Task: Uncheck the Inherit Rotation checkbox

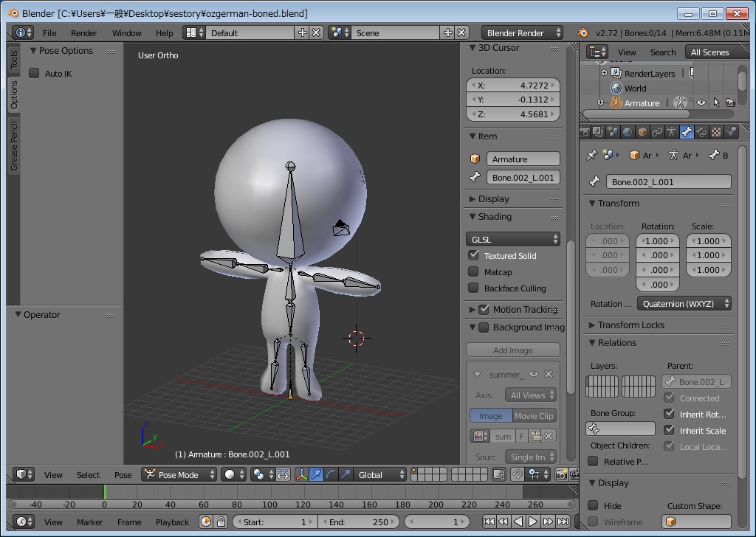Action: click(669, 414)
